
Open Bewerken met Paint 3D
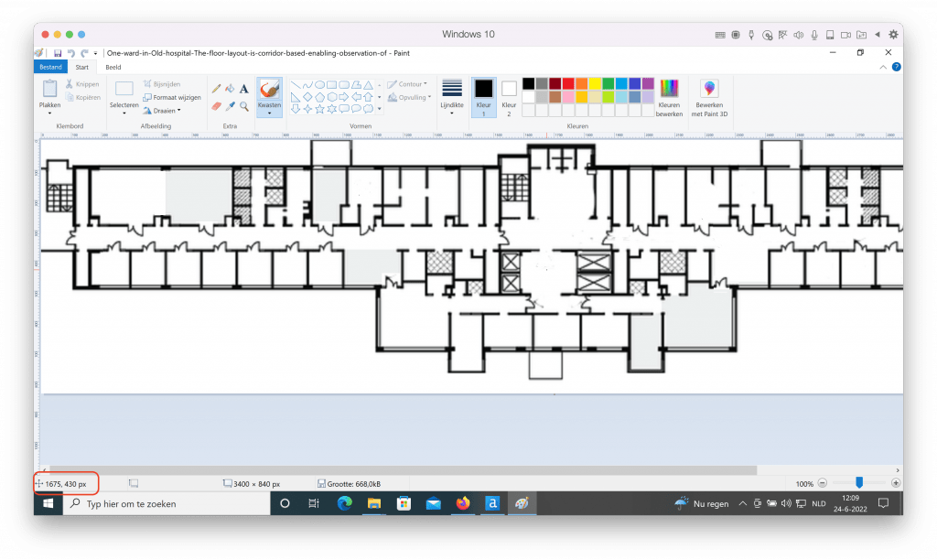[710, 97]
